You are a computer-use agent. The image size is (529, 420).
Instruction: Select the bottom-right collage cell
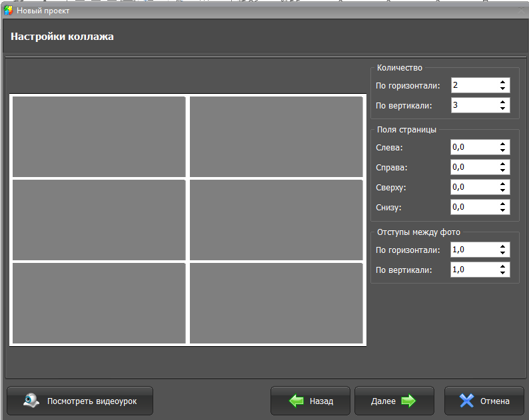[x=276, y=303]
